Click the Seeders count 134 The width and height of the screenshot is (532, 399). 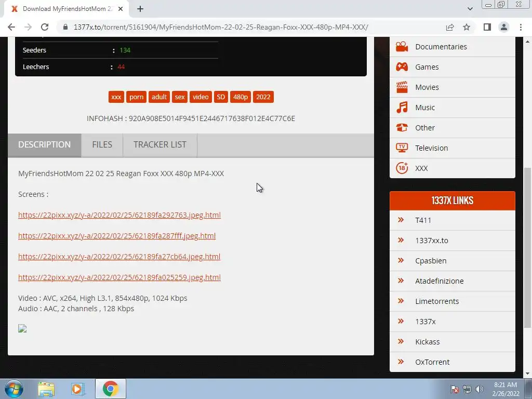125,50
